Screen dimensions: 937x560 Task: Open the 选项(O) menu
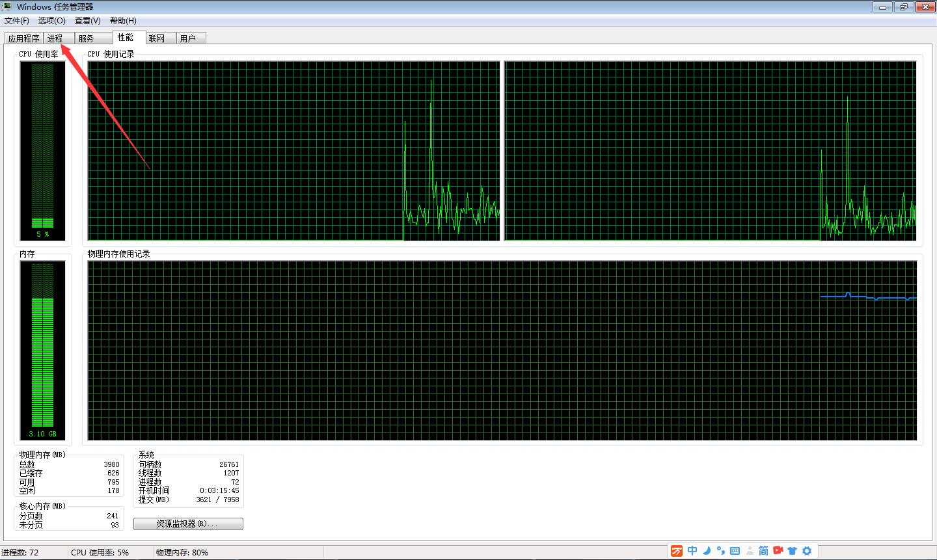52,21
